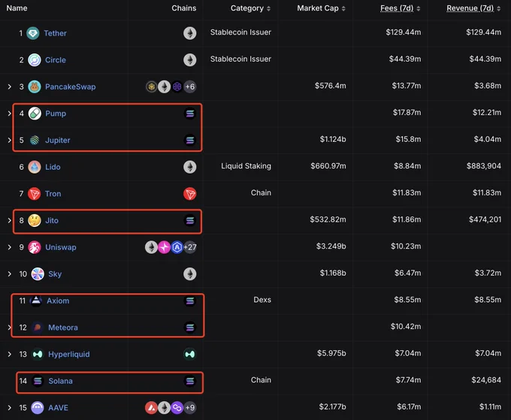Show the +27 more chains for Uniswap
Viewport: 511px width, 420px height.
[x=190, y=247]
